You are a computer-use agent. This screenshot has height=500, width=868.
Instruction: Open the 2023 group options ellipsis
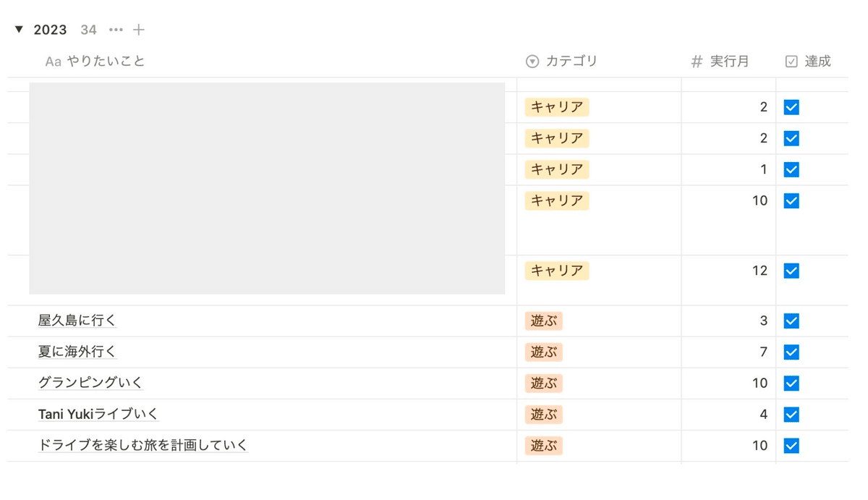116,30
